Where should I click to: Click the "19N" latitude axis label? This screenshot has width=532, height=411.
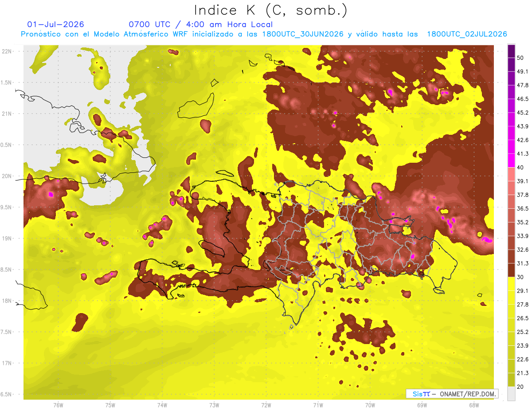tap(7, 239)
